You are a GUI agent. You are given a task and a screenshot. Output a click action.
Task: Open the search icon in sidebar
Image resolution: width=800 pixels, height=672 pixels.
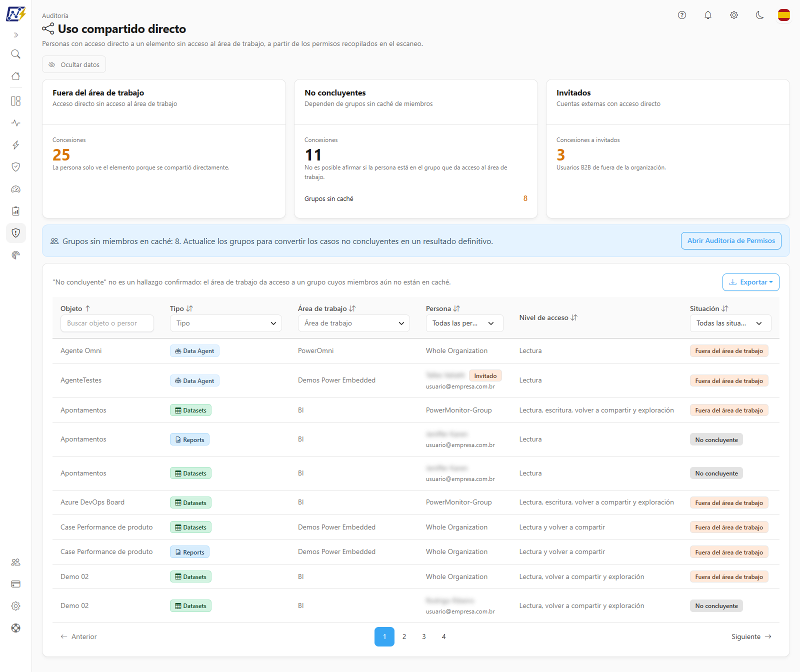(16, 54)
